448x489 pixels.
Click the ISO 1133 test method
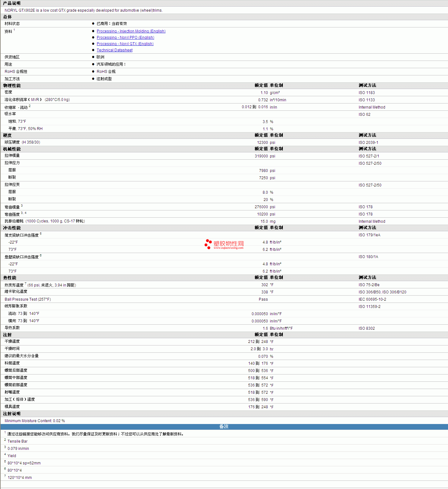(x=367, y=100)
